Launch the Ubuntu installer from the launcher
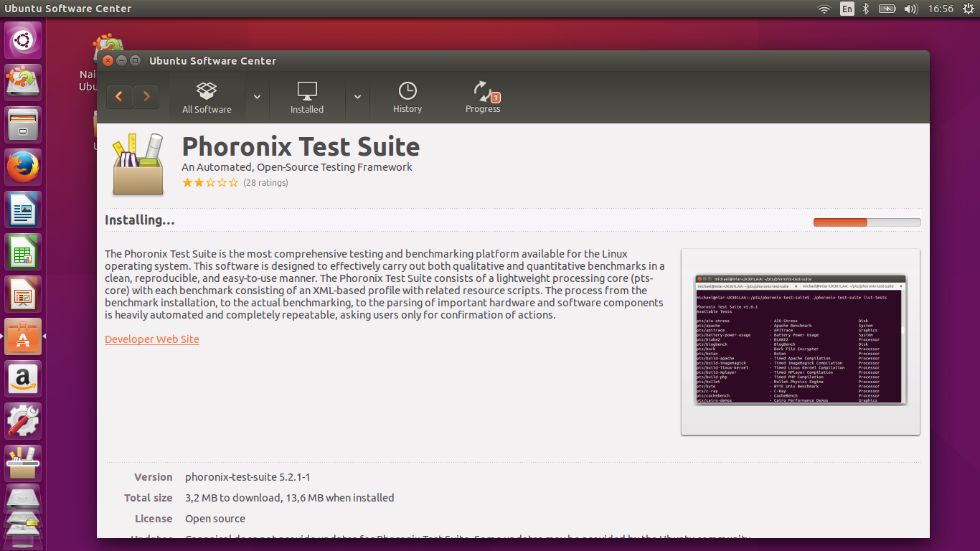The image size is (980, 551). [x=24, y=83]
